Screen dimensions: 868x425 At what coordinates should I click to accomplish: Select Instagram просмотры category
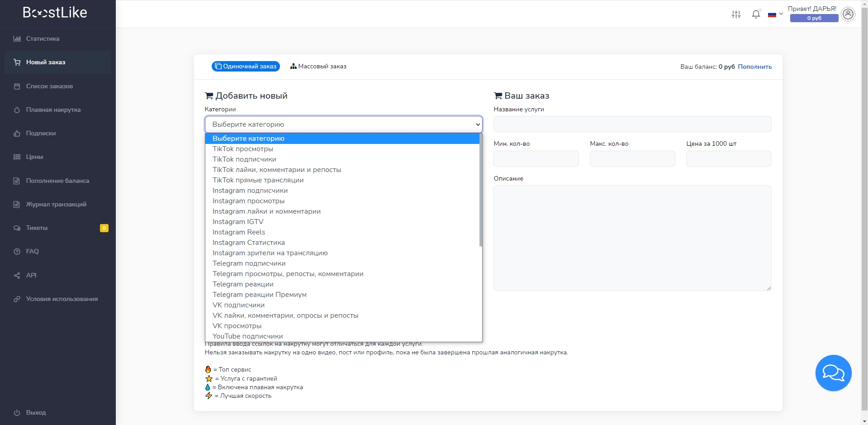tap(342, 201)
